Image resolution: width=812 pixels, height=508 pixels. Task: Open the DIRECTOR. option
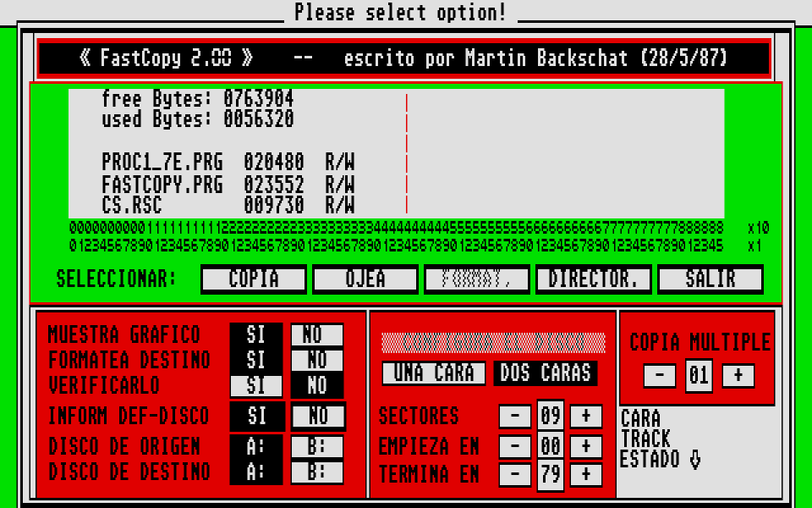[x=594, y=279]
